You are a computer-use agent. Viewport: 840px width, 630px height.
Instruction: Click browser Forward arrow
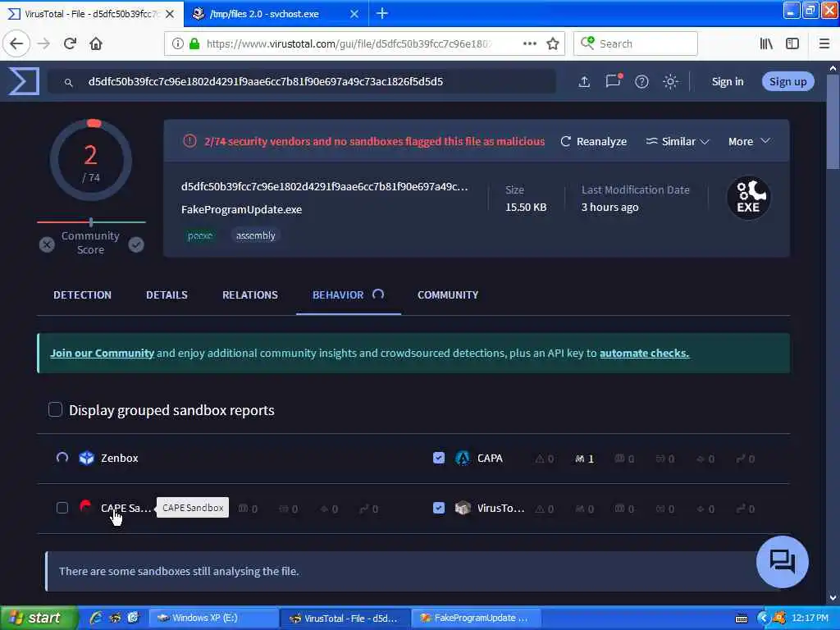(43, 43)
